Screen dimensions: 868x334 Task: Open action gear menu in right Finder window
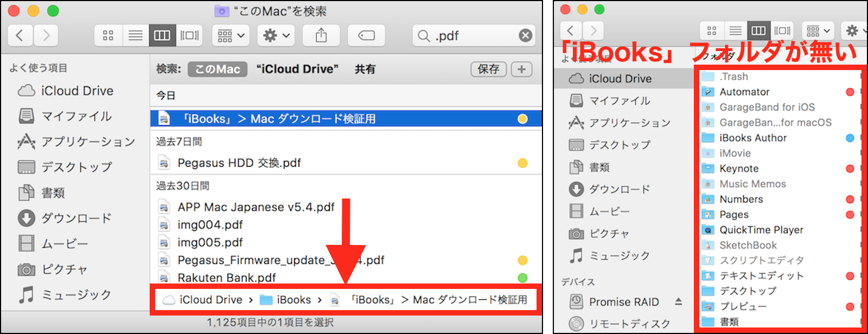tap(855, 30)
